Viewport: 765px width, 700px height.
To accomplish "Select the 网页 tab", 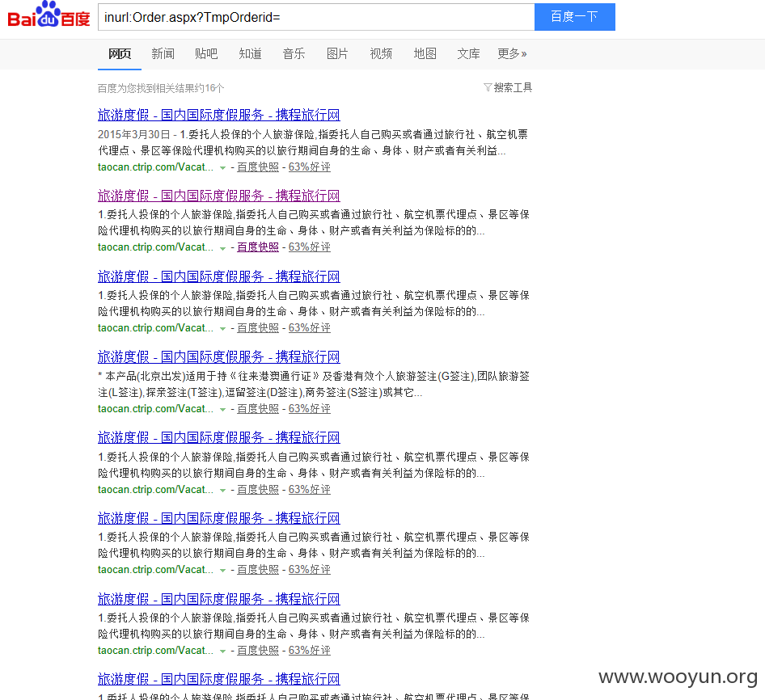I will point(120,53).
